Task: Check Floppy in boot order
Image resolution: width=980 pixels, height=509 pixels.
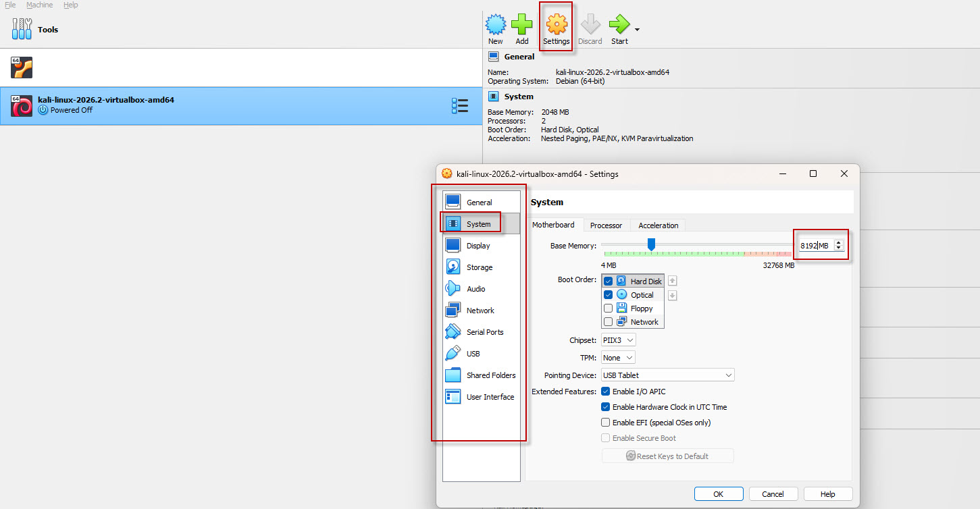Action: (x=608, y=309)
